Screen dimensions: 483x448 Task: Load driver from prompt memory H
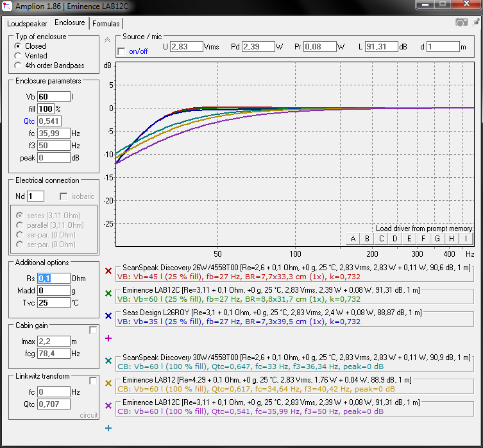coord(452,239)
